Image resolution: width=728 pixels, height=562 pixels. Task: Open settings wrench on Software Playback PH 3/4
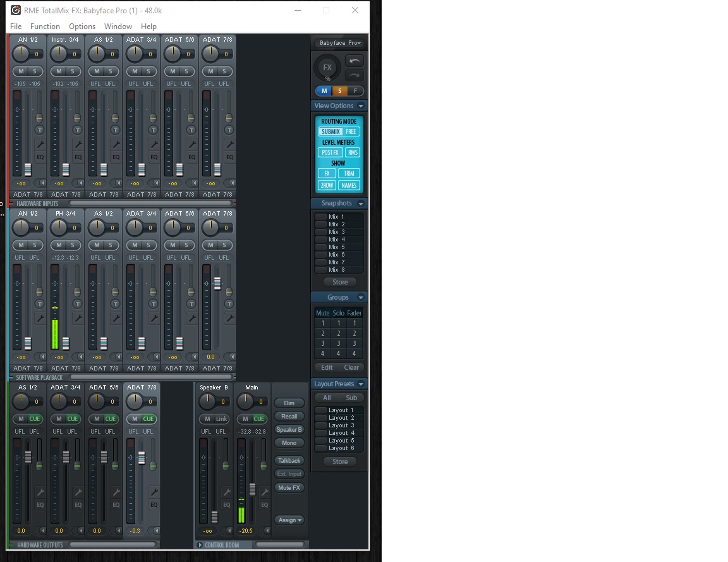pyautogui.click(x=78, y=318)
